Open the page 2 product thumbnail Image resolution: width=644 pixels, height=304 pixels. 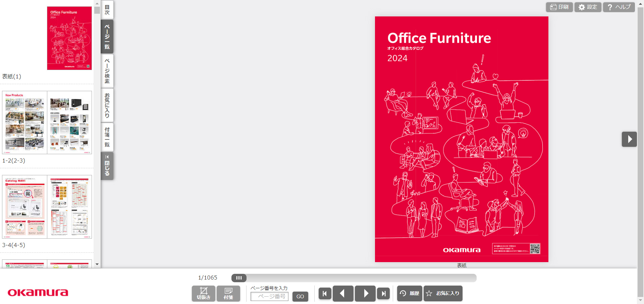[69, 123]
